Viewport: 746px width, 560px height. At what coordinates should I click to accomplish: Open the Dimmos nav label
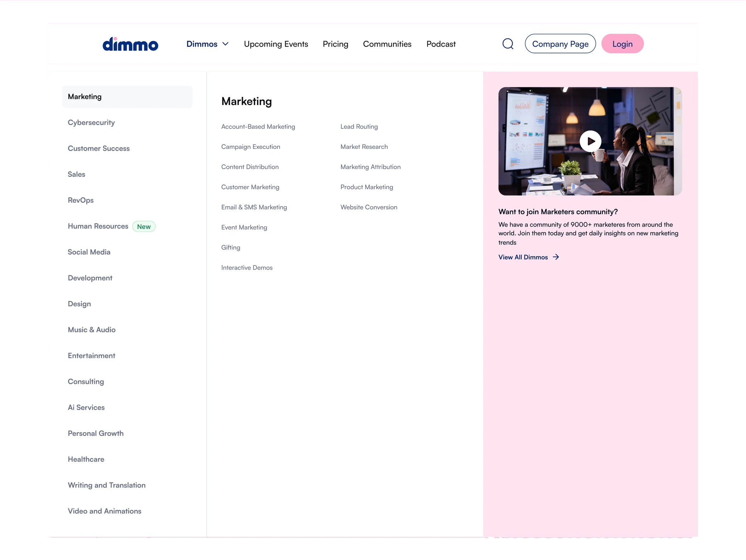pos(202,44)
